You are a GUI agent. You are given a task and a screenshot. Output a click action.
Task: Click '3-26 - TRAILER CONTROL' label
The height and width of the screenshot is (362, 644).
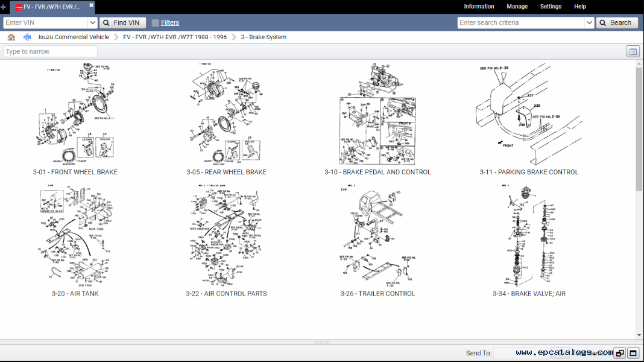click(x=378, y=294)
